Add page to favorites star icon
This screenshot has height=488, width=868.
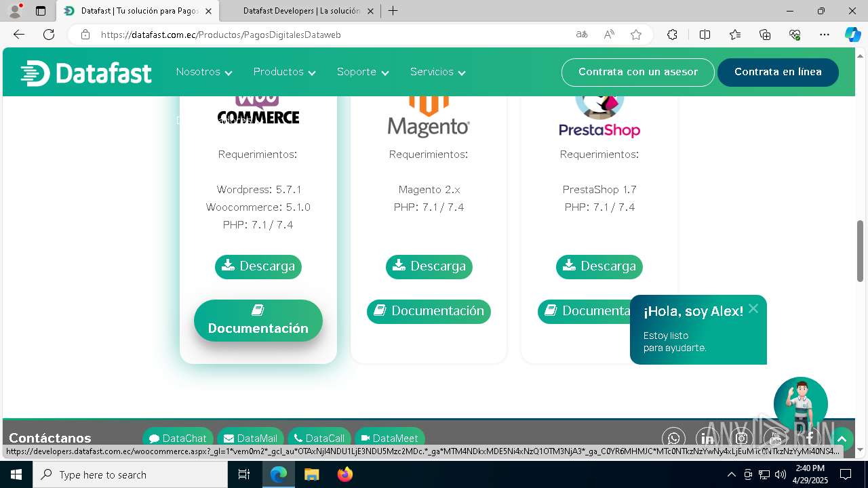pyautogui.click(x=636, y=35)
